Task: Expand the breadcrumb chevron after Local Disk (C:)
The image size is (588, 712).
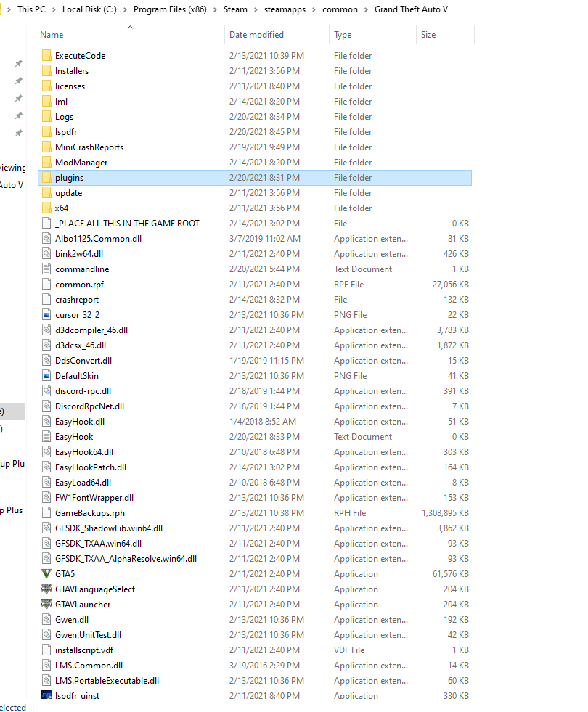Action: (125, 9)
